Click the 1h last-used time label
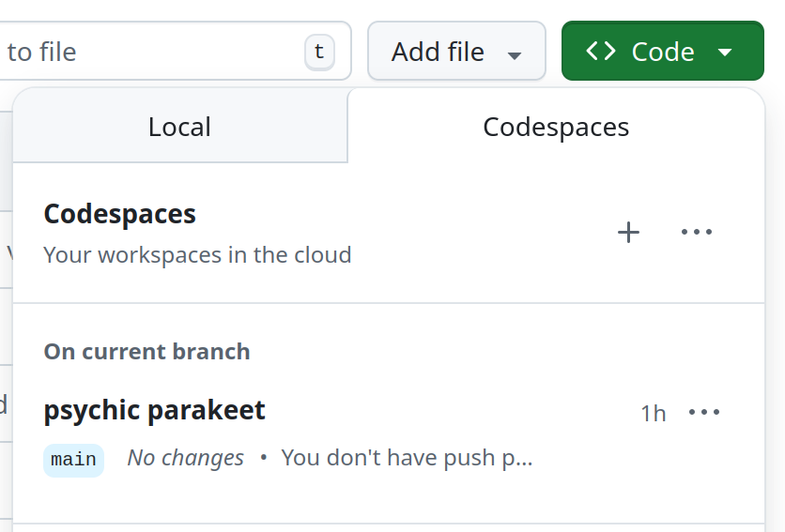Image resolution: width=785 pixels, height=532 pixels. coord(654,414)
